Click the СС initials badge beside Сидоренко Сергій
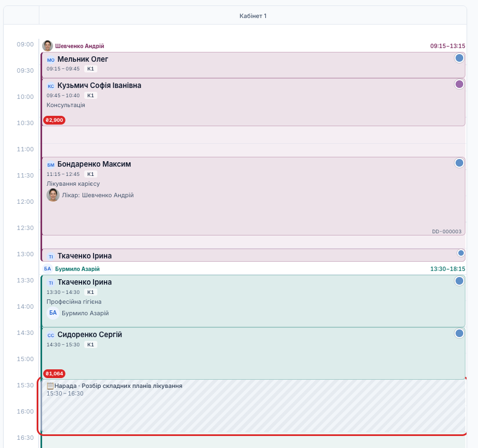 (x=51, y=335)
